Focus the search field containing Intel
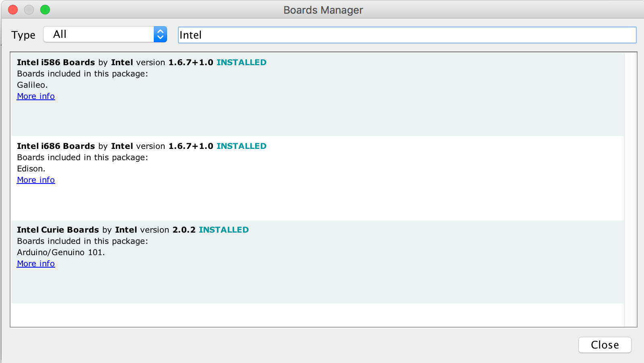 point(407,35)
